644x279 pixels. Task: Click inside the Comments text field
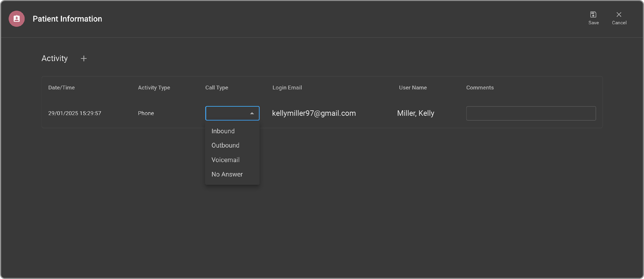531,113
